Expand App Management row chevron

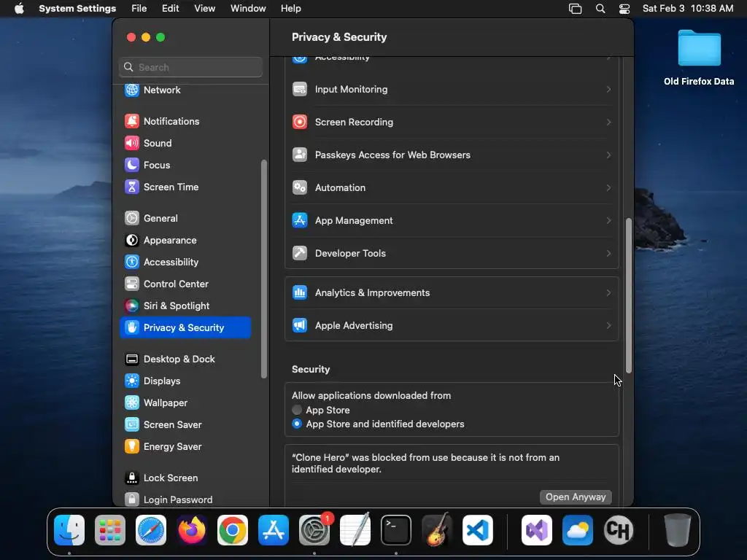(x=608, y=220)
